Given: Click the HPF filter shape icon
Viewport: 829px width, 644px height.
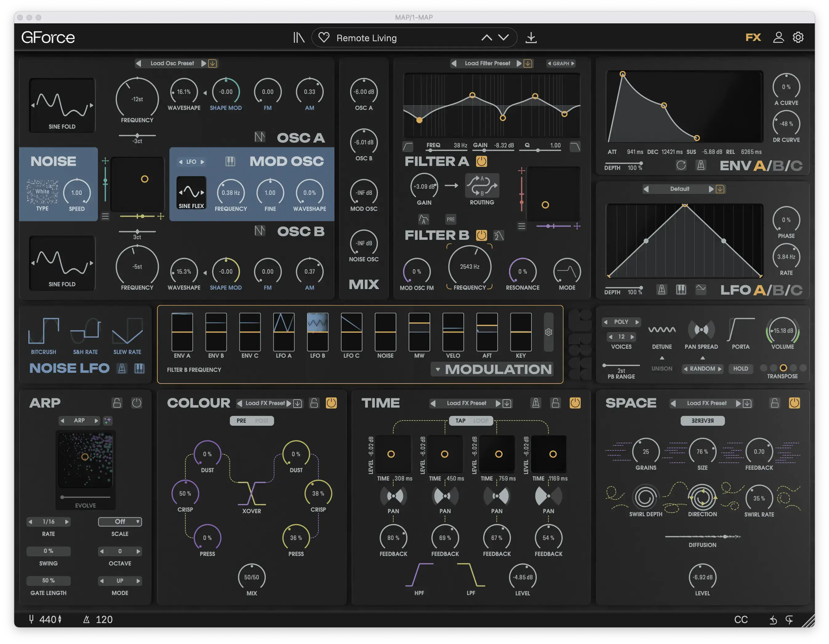Looking at the screenshot, I should click(x=419, y=575).
